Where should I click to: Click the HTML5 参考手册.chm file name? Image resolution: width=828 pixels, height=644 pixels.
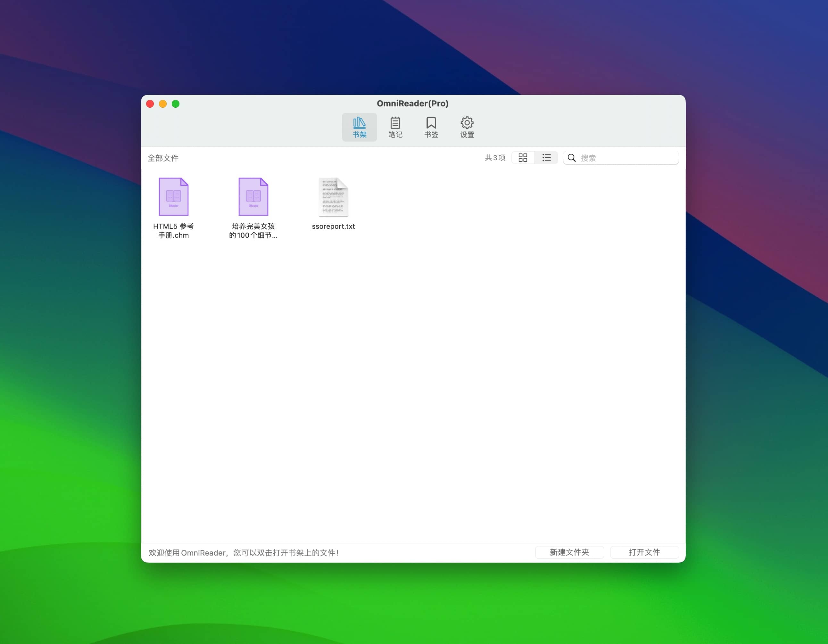[x=173, y=231]
